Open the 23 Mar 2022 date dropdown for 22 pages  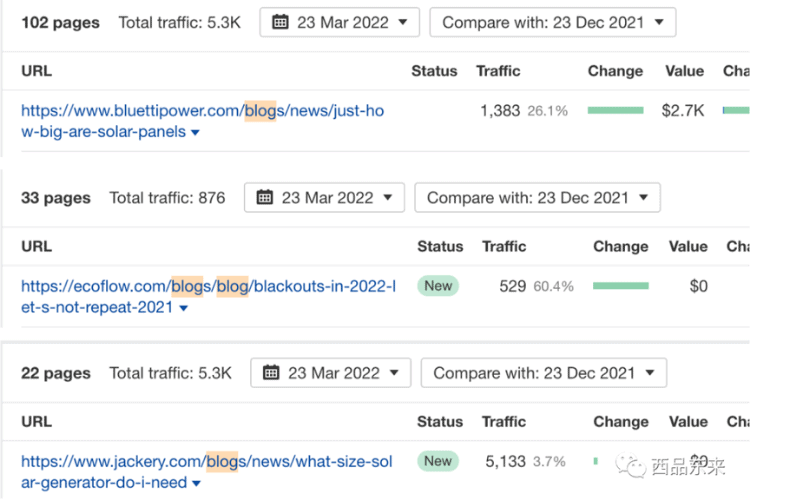(330, 373)
